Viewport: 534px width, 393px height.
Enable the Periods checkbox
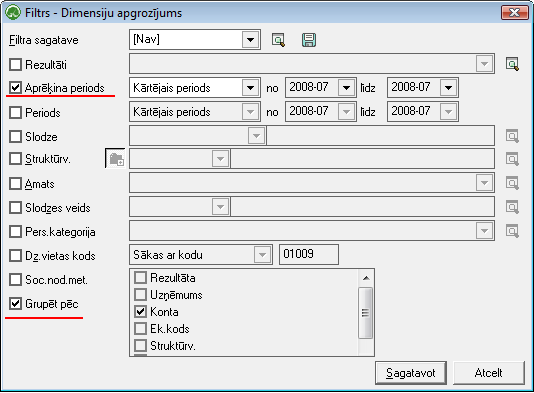point(15,112)
